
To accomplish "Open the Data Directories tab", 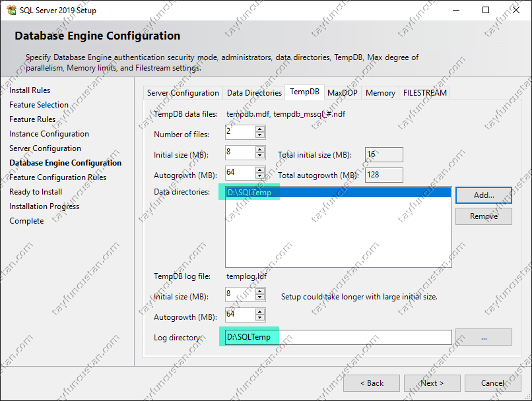I will [x=254, y=93].
